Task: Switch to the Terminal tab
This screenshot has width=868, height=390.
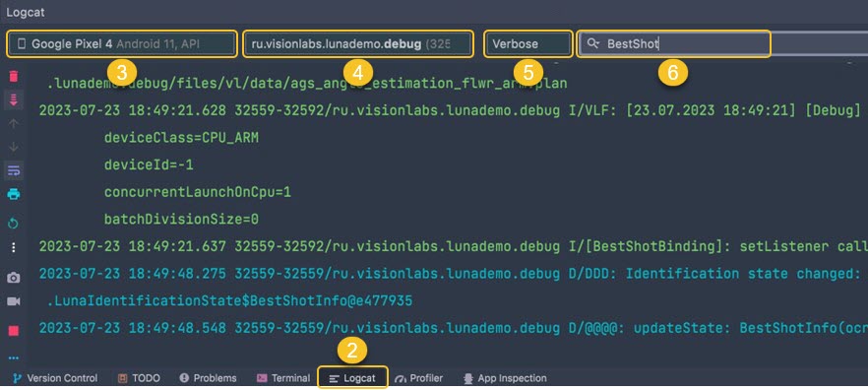Action: pos(282,378)
